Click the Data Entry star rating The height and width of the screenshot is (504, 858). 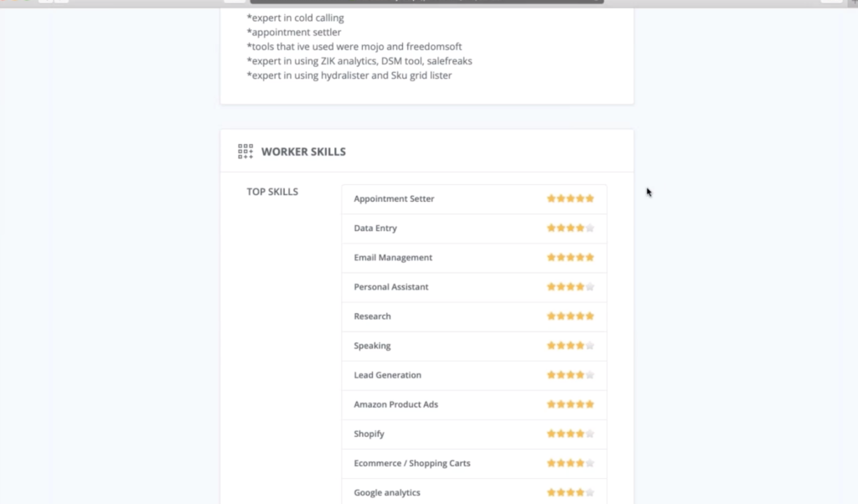[570, 228]
